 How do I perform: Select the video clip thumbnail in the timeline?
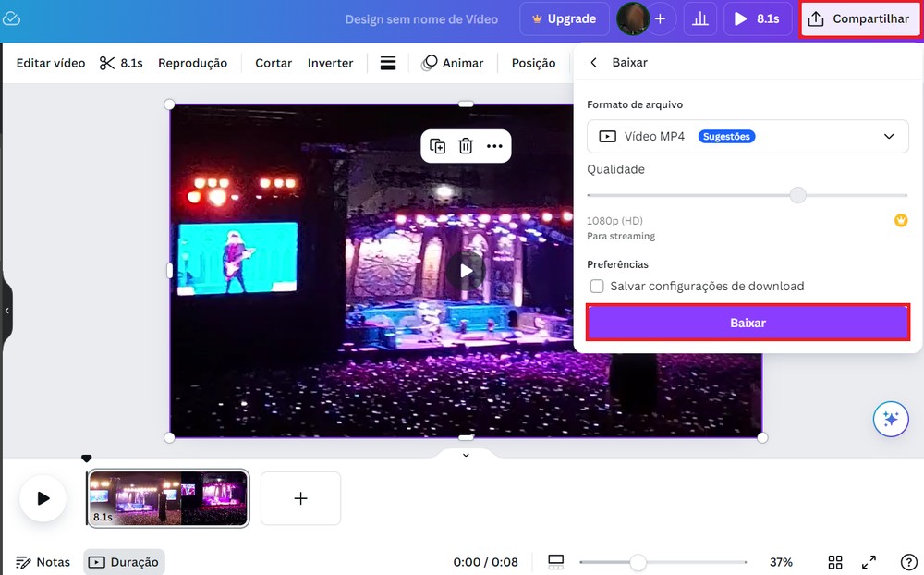pos(167,498)
